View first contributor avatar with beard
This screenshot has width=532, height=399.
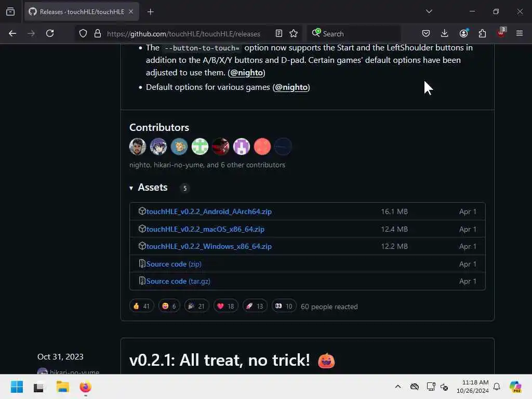coord(137,147)
